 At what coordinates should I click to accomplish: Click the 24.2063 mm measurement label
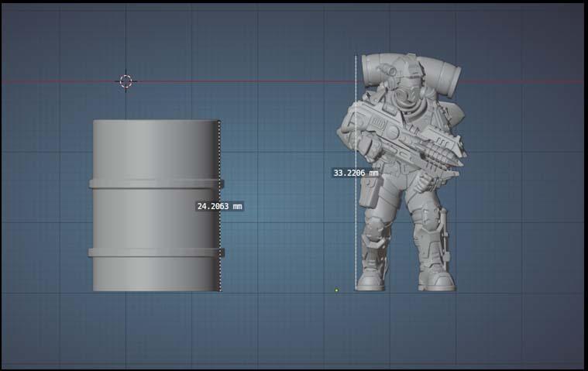(220, 206)
